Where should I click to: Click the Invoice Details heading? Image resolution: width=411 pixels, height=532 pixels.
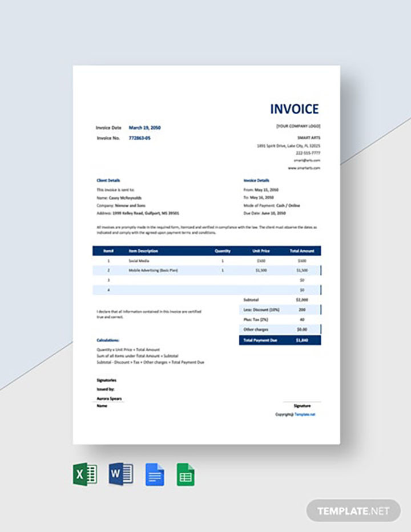click(x=256, y=180)
